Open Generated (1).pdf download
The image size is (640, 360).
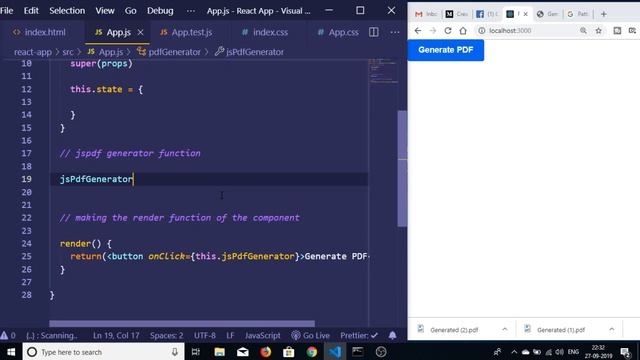click(560, 330)
